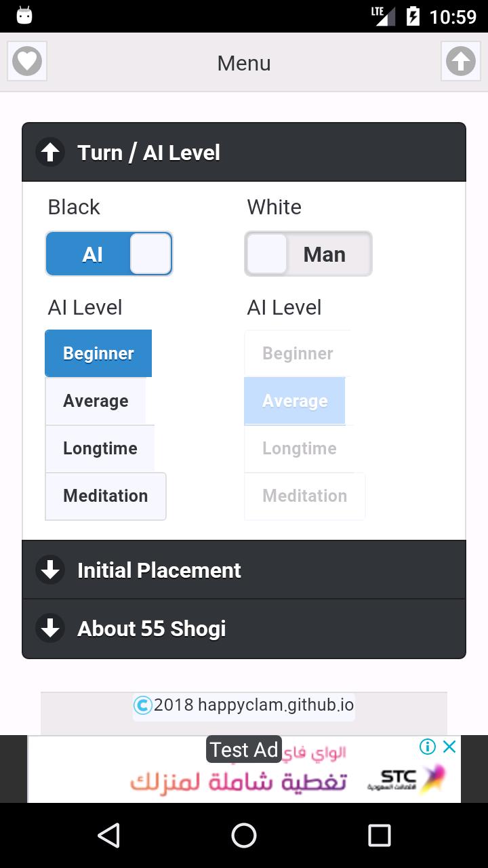Screen dimensions: 488x868
Task: Select Average AI level for White
Action: 295,401
